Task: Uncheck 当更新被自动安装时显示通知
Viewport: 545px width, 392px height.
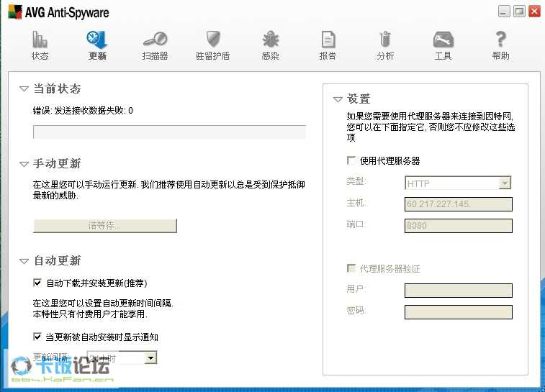Action: pos(37,337)
